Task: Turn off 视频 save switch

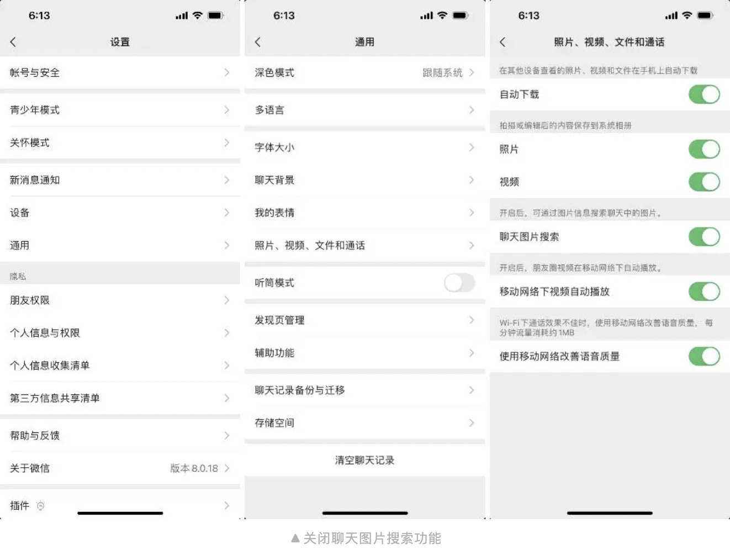Action: [x=704, y=182]
